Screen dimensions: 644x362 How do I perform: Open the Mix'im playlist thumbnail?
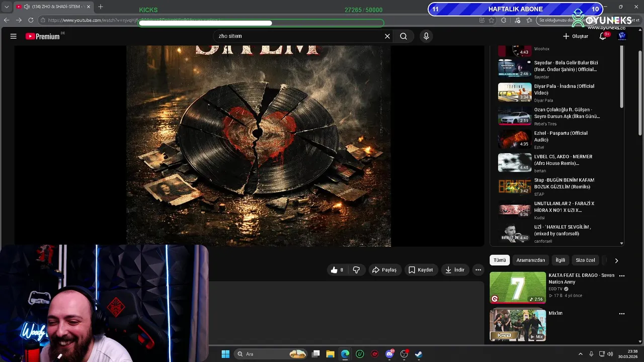click(518, 325)
